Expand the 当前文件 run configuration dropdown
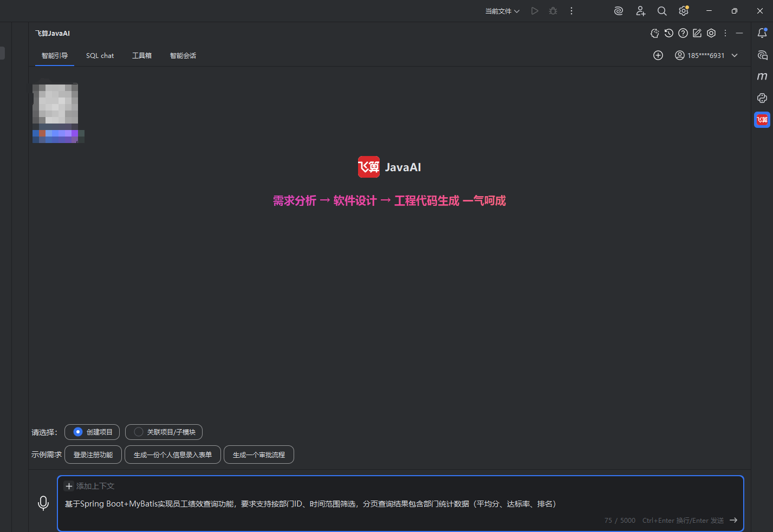Viewport: 773px width, 532px height. [x=502, y=11]
